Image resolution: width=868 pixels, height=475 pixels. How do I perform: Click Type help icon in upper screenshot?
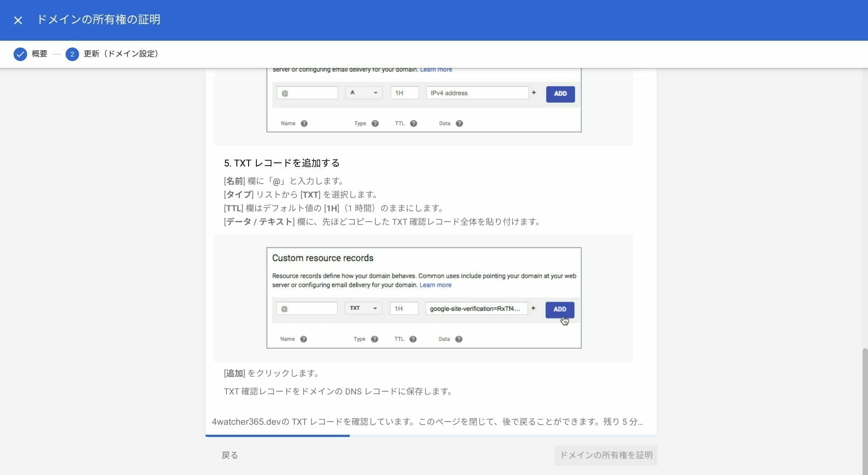(375, 123)
